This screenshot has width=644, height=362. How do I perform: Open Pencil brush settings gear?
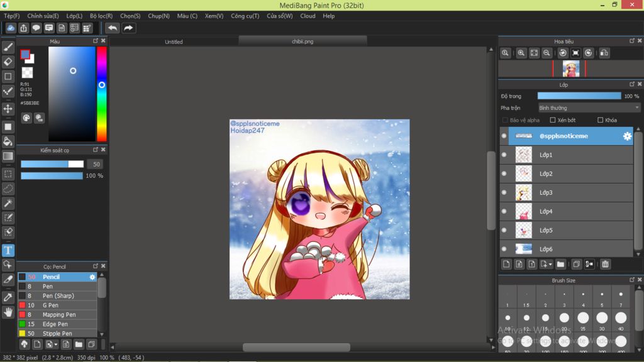pyautogui.click(x=92, y=277)
